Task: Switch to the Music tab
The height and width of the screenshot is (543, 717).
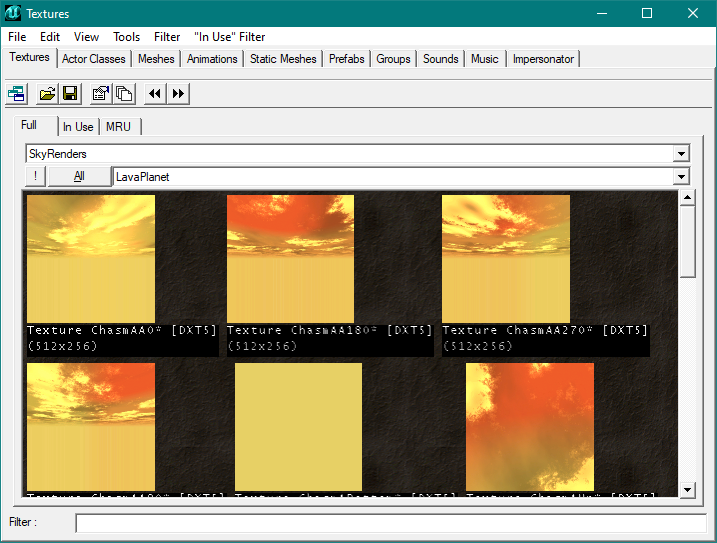Action: click(485, 59)
